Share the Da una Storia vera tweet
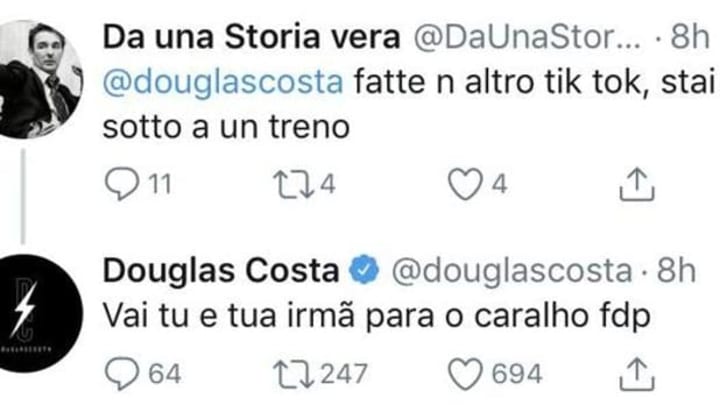Screen dimensions: 720x405 [636, 184]
